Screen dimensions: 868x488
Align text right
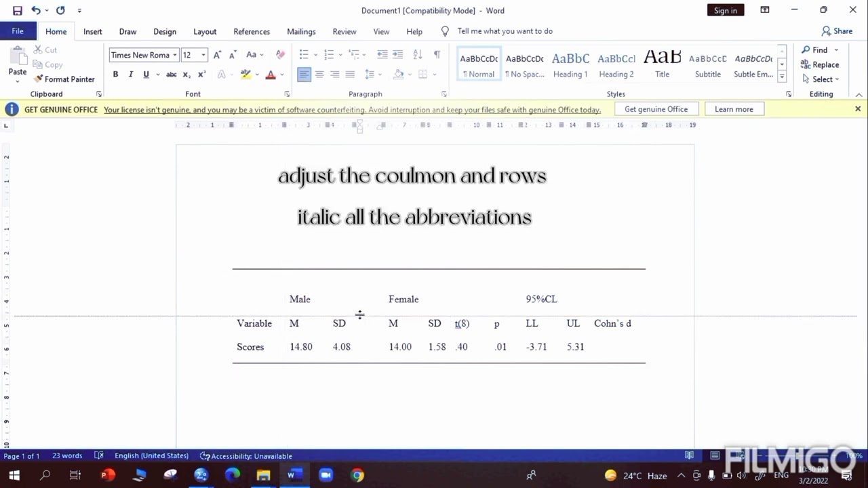click(x=335, y=74)
